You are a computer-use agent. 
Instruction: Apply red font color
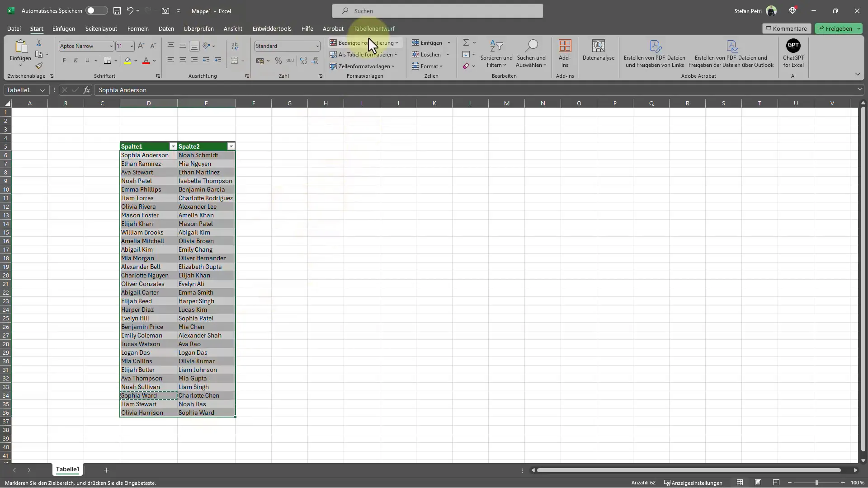point(146,61)
